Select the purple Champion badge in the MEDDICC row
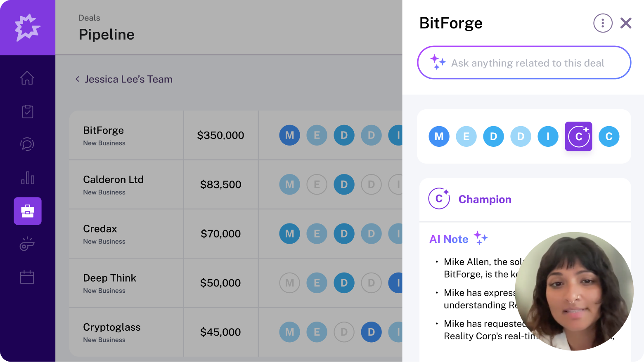 pos(578,136)
